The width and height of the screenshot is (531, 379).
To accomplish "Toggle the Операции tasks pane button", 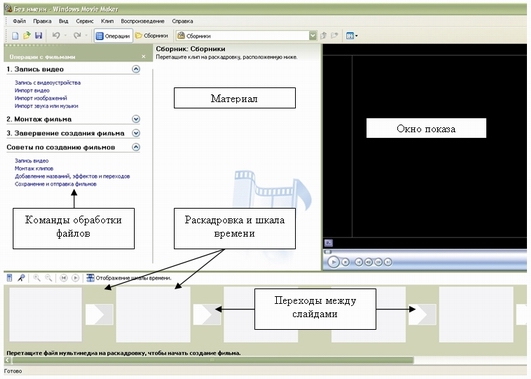I will pyautogui.click(x=113, y=36).
